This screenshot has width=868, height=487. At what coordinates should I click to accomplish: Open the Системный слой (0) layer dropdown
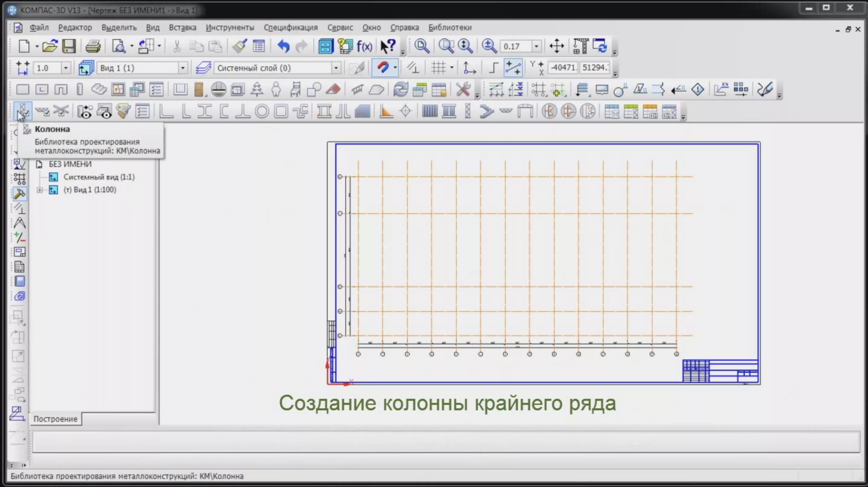(336, 68)
